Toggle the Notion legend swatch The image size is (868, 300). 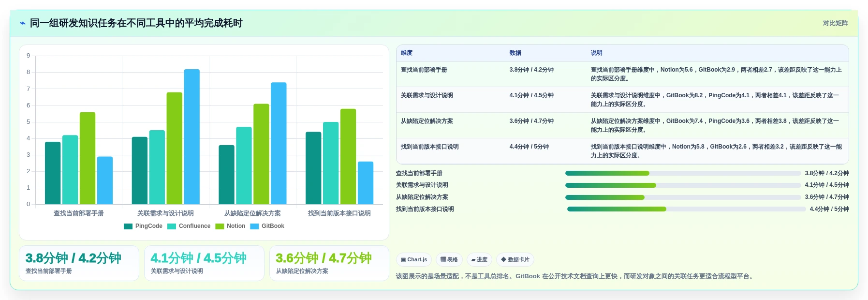(220, 226)
